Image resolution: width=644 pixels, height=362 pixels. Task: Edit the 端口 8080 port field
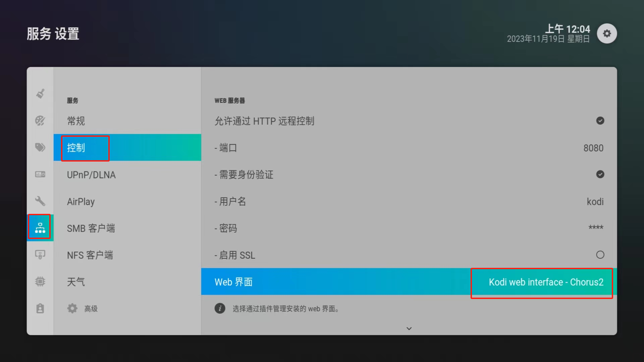click(x=409, y=147)
